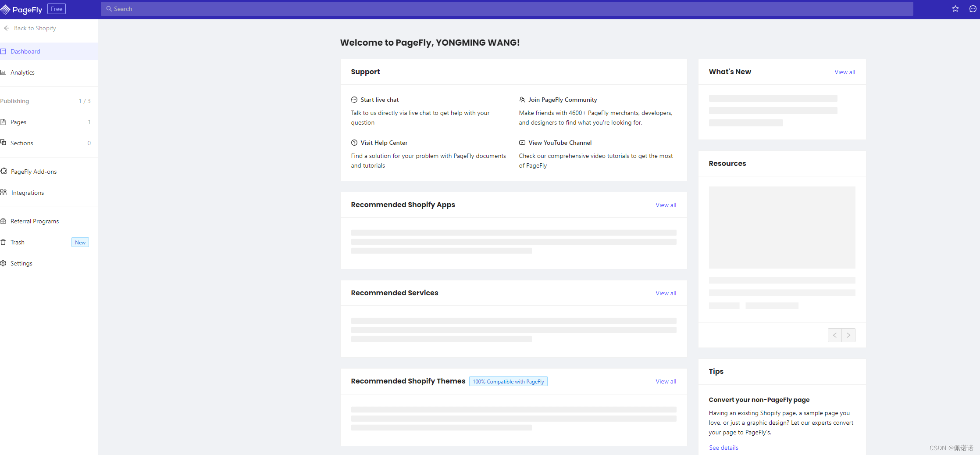Click the PageFly Add-ons puzzle icon
Image resolution: width=980 pixels, height=455 pixels.
tap(4, 171)
